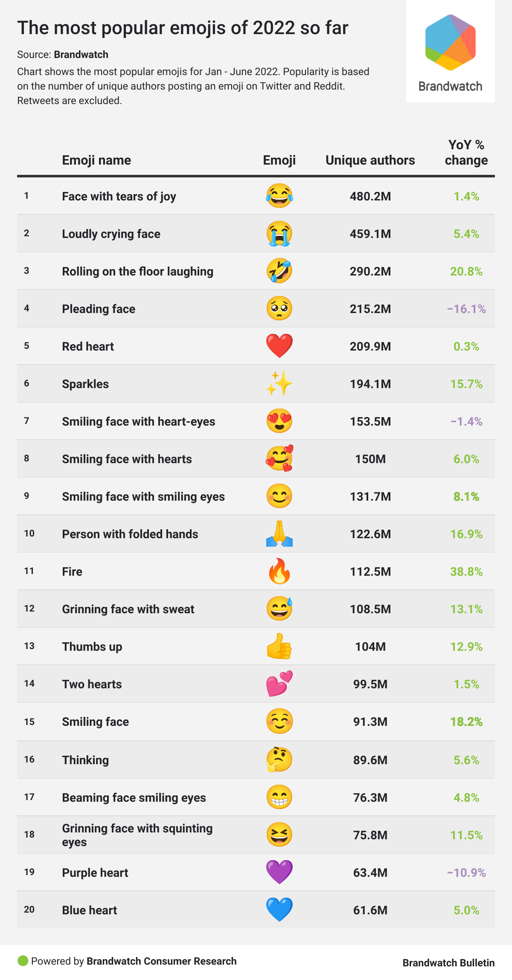This screenshot has width=512, height=980.
Task: Select the Thumbs up emoji
Action: [279, 647]
